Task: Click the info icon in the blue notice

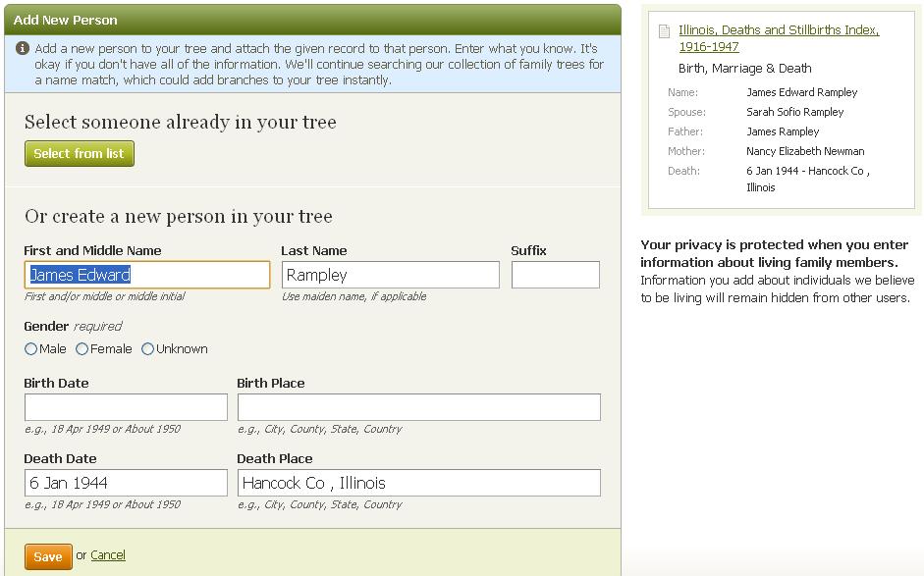Action: pos(23,48)
